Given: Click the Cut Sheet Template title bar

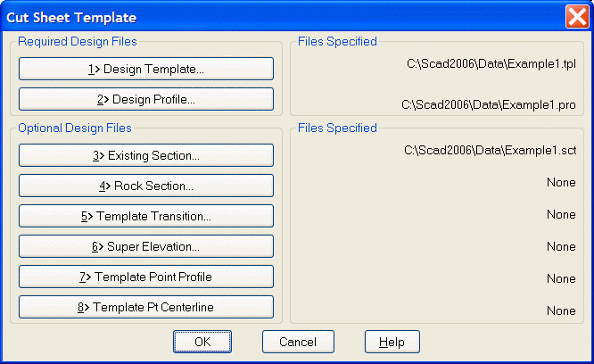Looking at the screenshot, I should pos(268,17).
